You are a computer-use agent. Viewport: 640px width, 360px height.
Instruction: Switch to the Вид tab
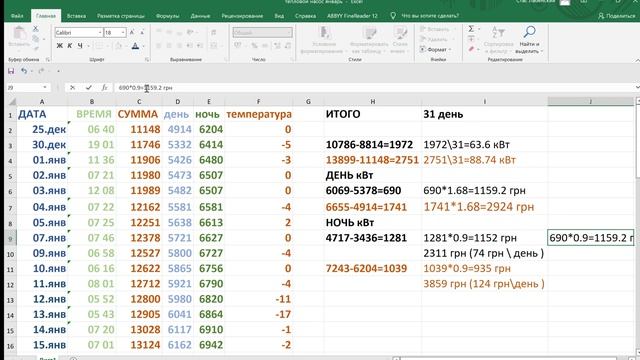279,16
